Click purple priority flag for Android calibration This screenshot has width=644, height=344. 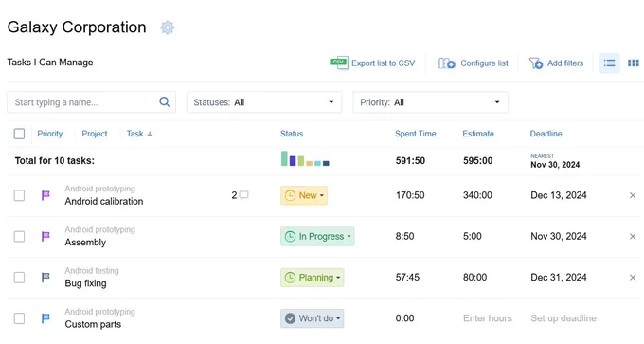pos(45,195)
